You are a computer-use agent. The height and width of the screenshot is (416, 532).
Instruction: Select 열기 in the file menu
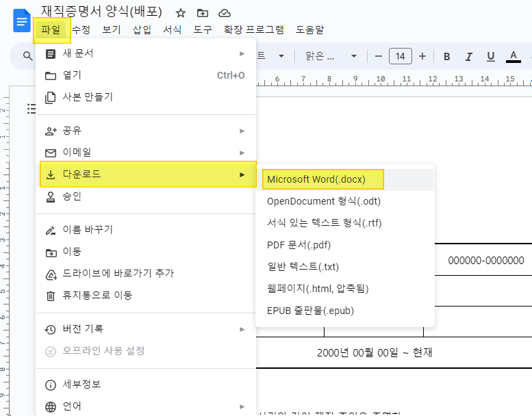pos(146,75)
